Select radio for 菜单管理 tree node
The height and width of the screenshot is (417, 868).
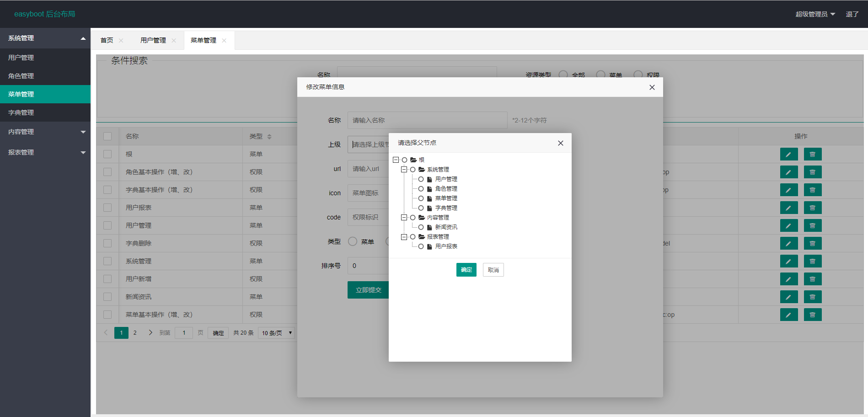click(421, 198)
